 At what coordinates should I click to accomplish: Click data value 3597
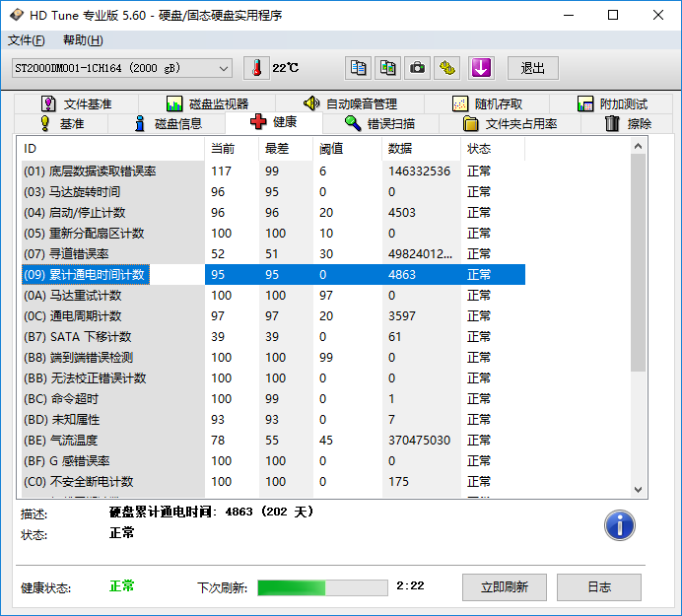pos(402,316)
